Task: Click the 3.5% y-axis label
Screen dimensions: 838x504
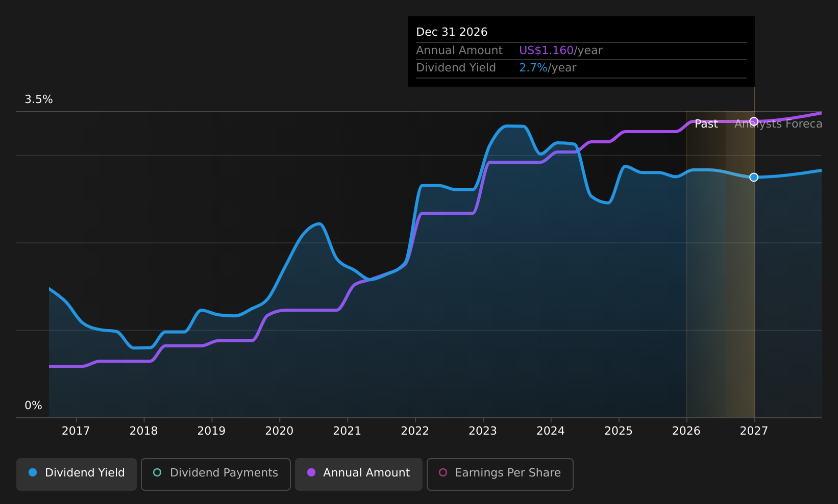Action: (39, 99)
